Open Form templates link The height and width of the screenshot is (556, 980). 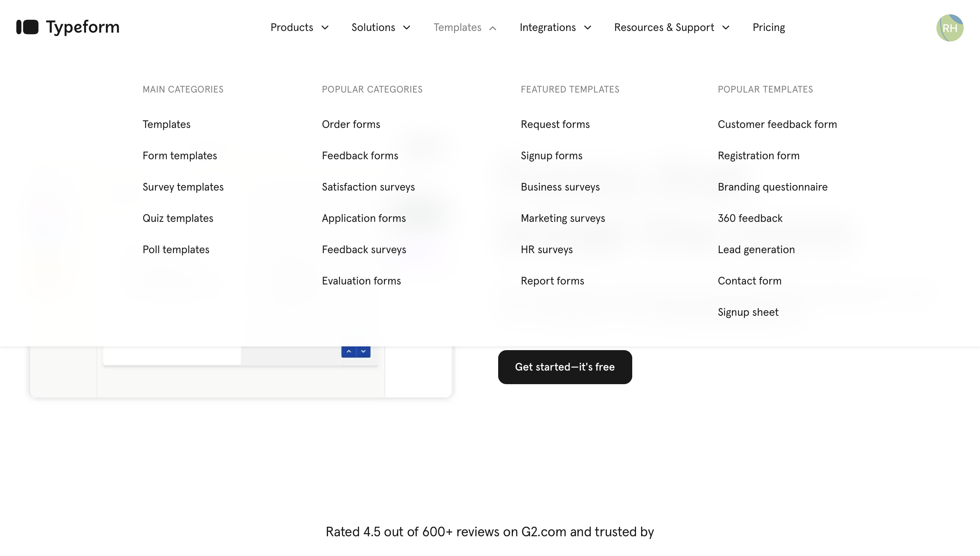click(180, 156)
